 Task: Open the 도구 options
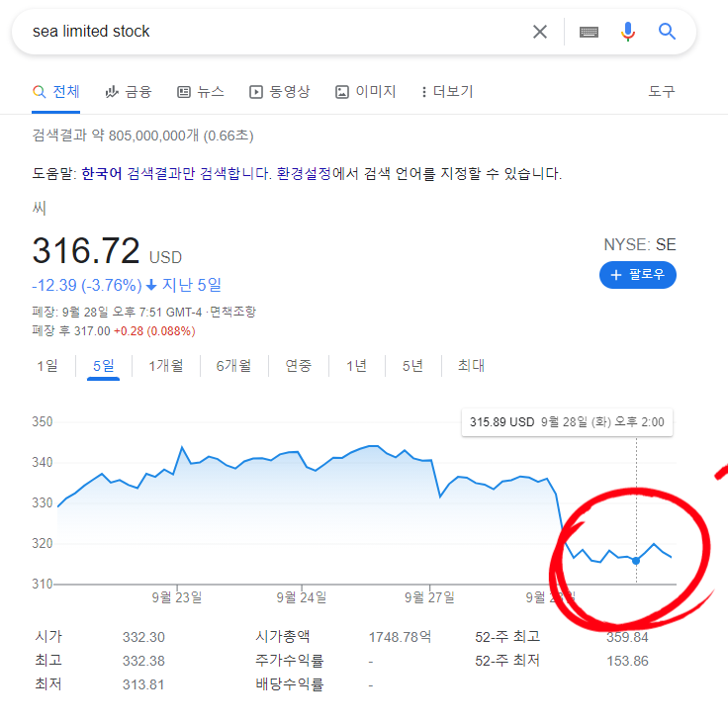[x=662, y=91]
